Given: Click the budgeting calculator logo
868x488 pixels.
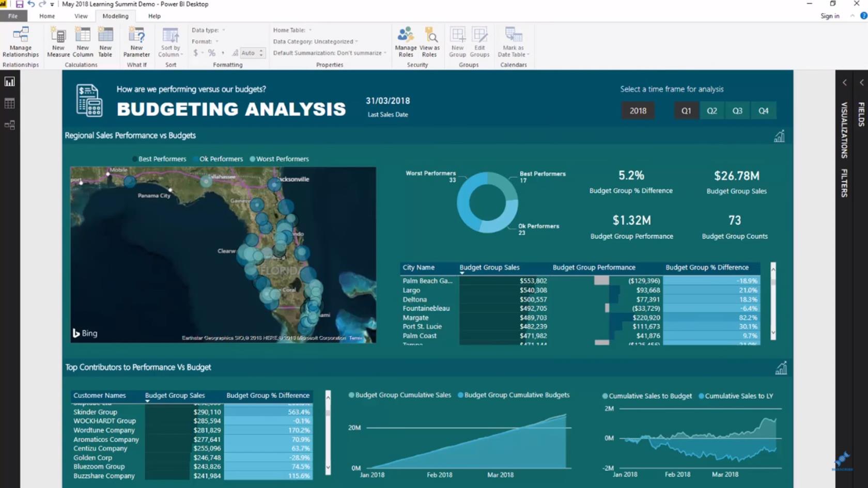Looking at the screenshot, I should 89,100.
